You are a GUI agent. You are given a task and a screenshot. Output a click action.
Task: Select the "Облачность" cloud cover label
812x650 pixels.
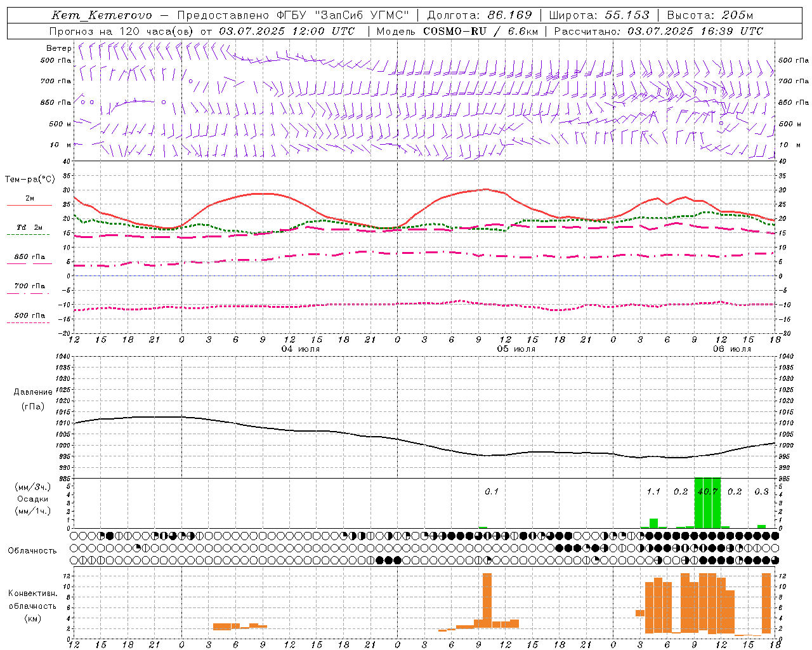(x=32, y=550)
